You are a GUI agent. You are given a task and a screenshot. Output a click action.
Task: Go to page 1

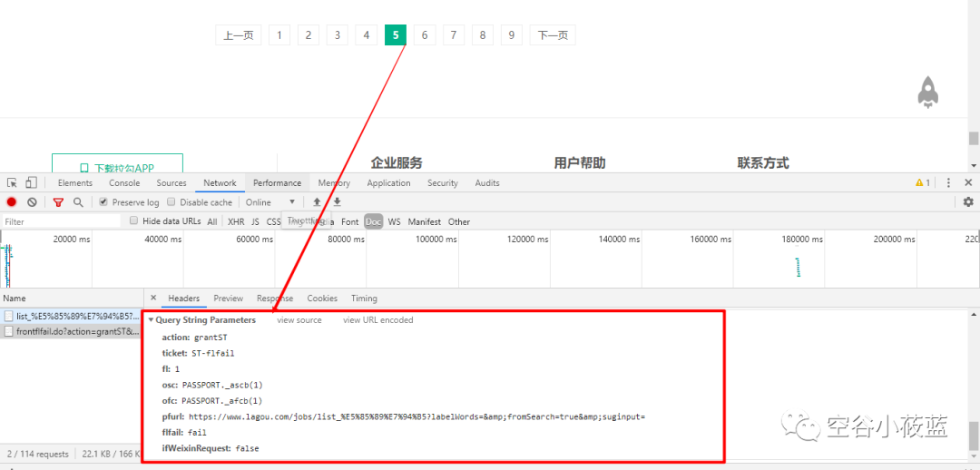[x=279, y=35]
